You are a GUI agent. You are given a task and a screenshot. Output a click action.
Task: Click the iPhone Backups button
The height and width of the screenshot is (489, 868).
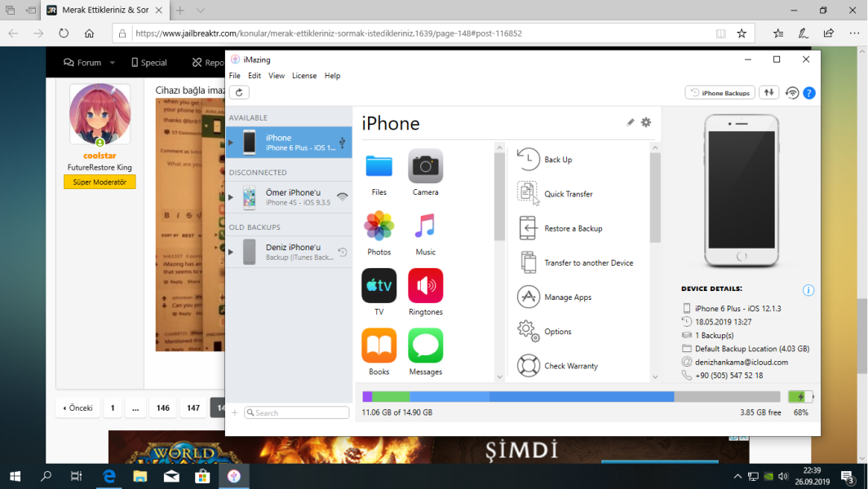tap(720, 93)
